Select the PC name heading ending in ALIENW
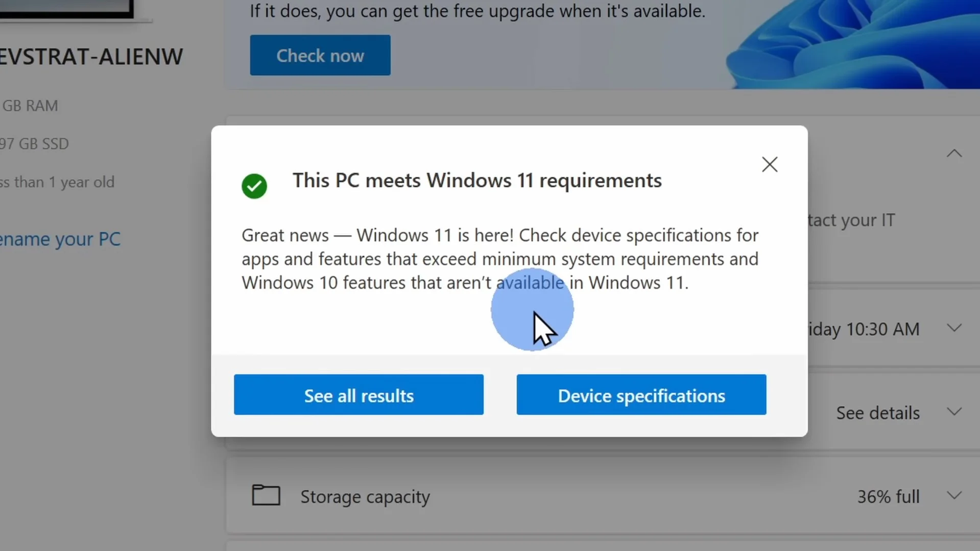 [91, 57]
